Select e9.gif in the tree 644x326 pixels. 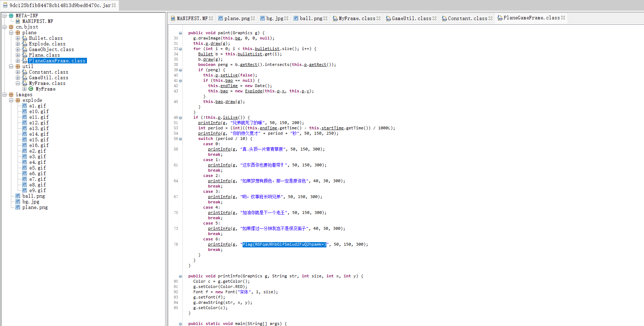click(x=37, y=190)
